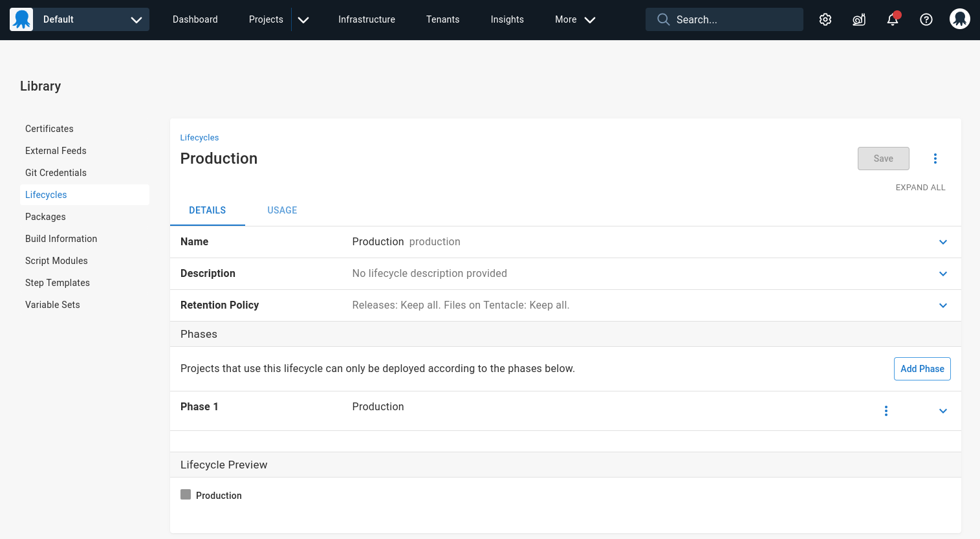The height and width of the screenshot is (539, 980).
Task: Click the Octopus Deploy logo icon
Action: click(21, 19)
